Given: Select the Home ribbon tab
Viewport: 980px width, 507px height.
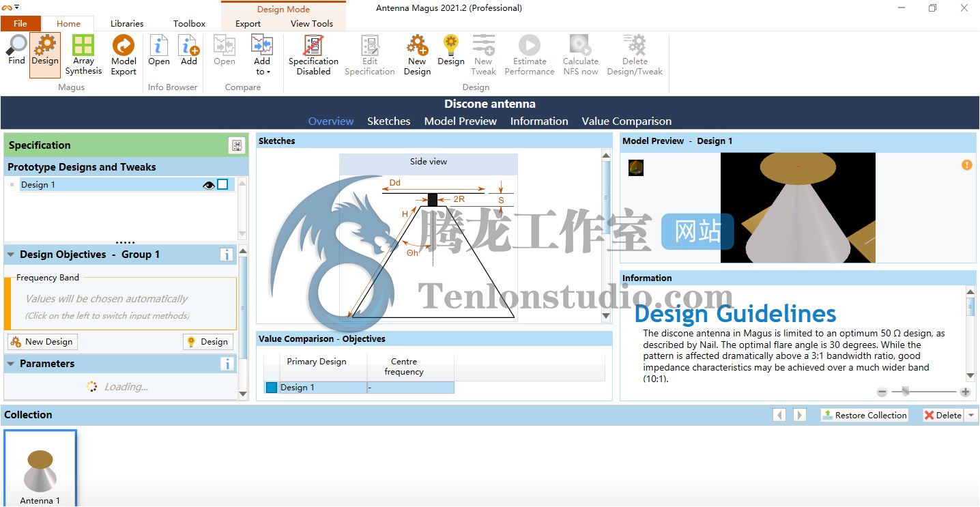Looking at the screenshot, I should click(x=68, y=23).
